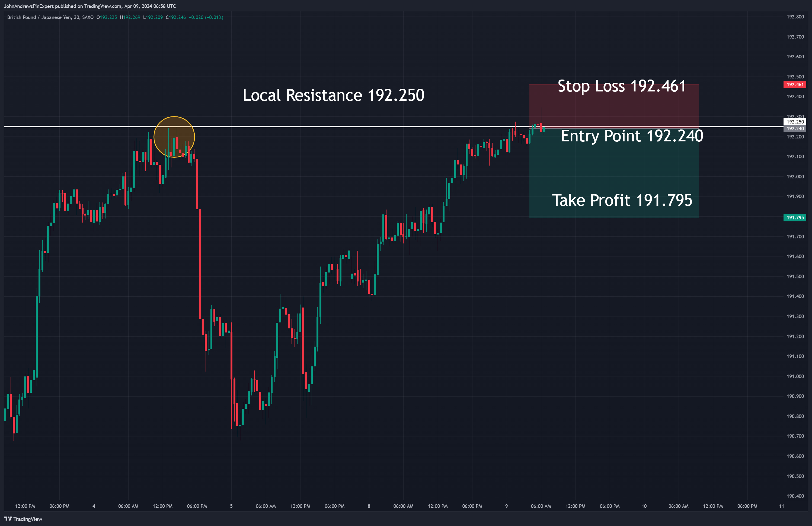Click the low value L192.209
Screen dimensions: 812x526
153,17
